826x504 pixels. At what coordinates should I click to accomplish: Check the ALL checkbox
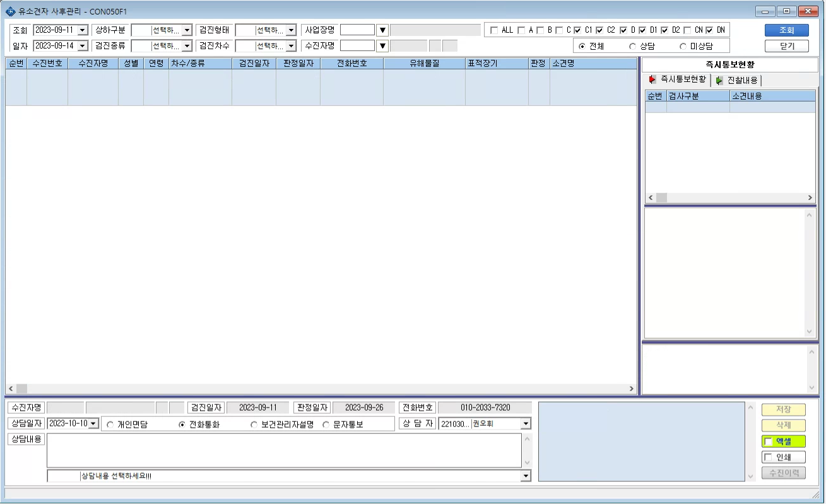(x=494, y=30)
